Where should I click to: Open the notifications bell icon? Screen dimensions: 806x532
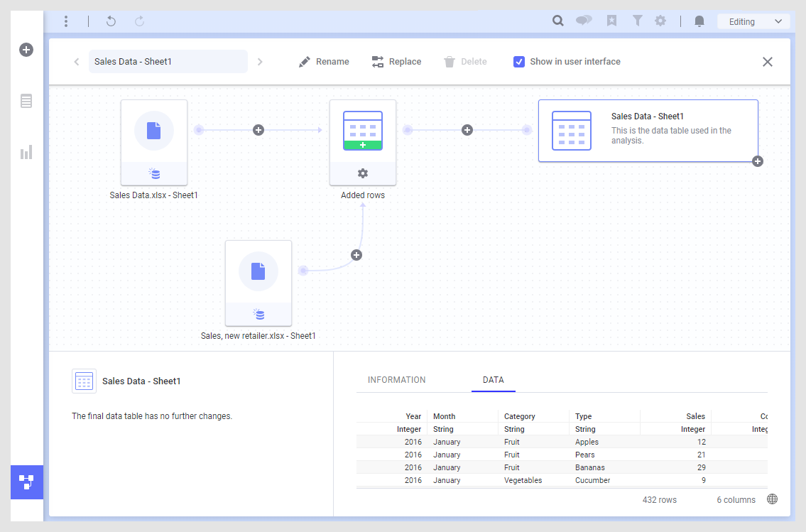[x=699, y=21]
